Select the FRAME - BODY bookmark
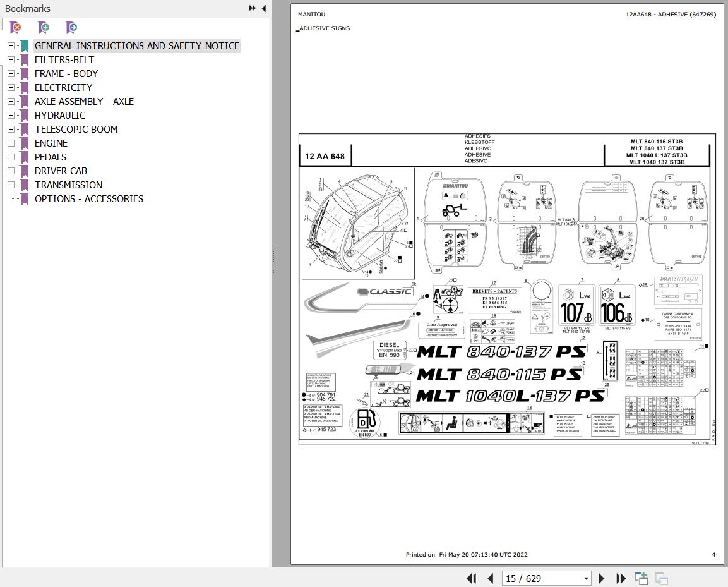 (x=66, y=74)
